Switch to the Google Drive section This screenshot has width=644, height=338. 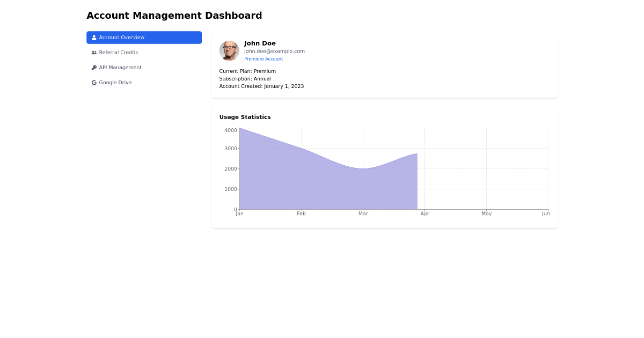[114, 82]
